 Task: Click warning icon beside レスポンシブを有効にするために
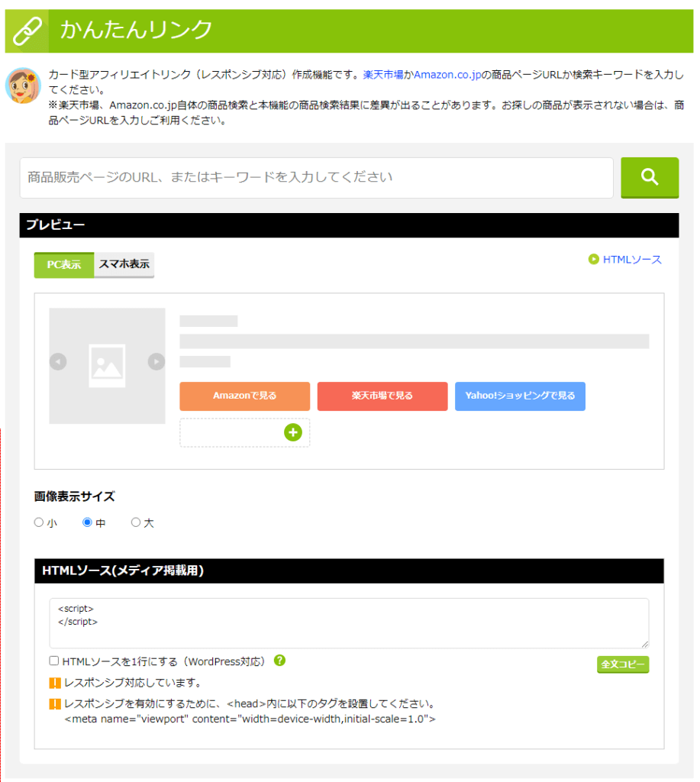[x=55, y=704]
